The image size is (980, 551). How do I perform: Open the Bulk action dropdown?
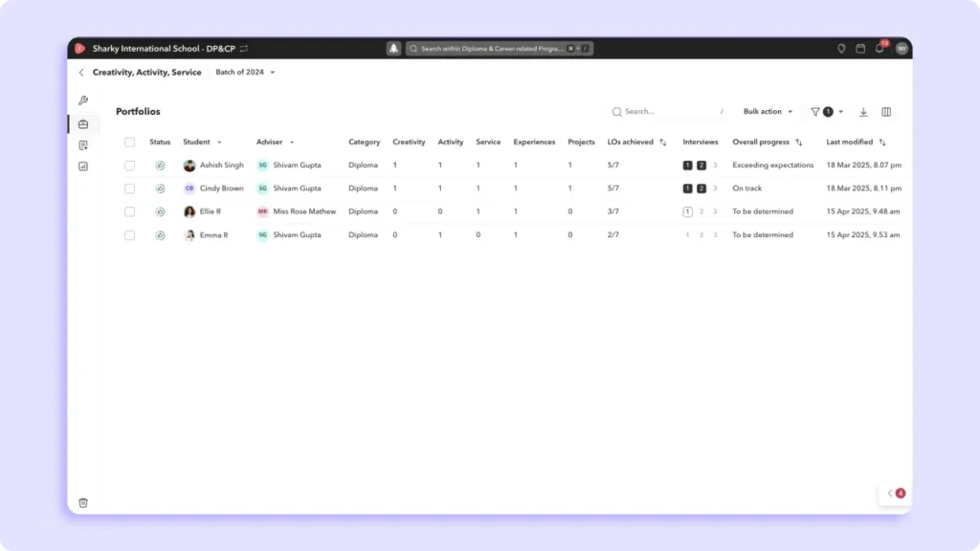click(768, 112)
